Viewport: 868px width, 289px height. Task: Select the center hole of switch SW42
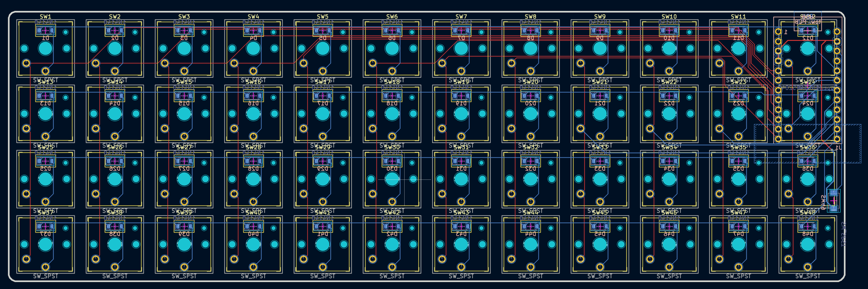(x=392, y=244)
